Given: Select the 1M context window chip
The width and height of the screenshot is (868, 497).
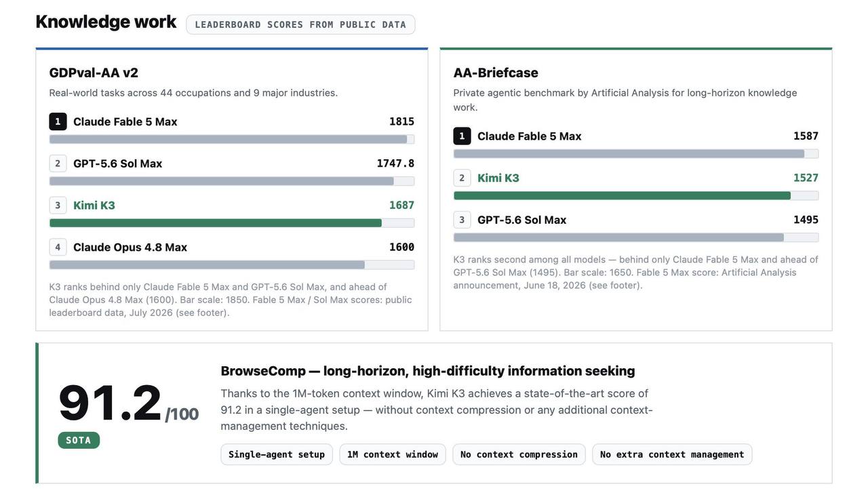Looking at the screenshot, I should [x=393, y=454].
